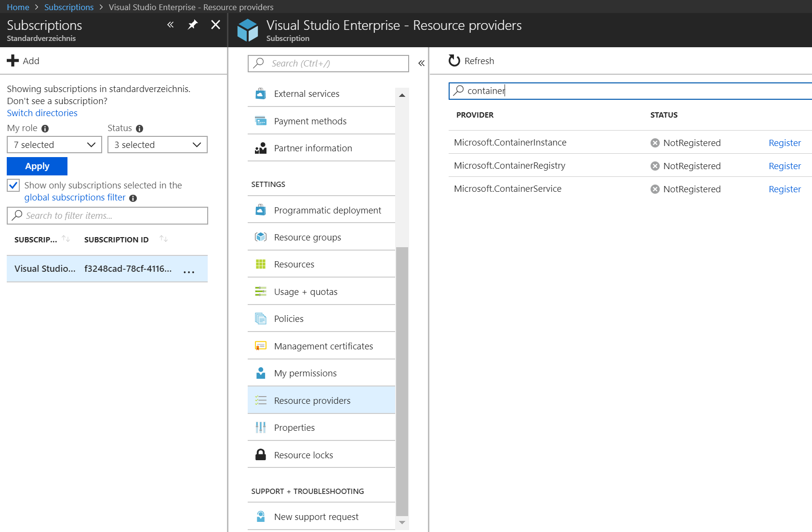
Task: Click the menu scrollbar up arrow
Action: pos(402,95)
